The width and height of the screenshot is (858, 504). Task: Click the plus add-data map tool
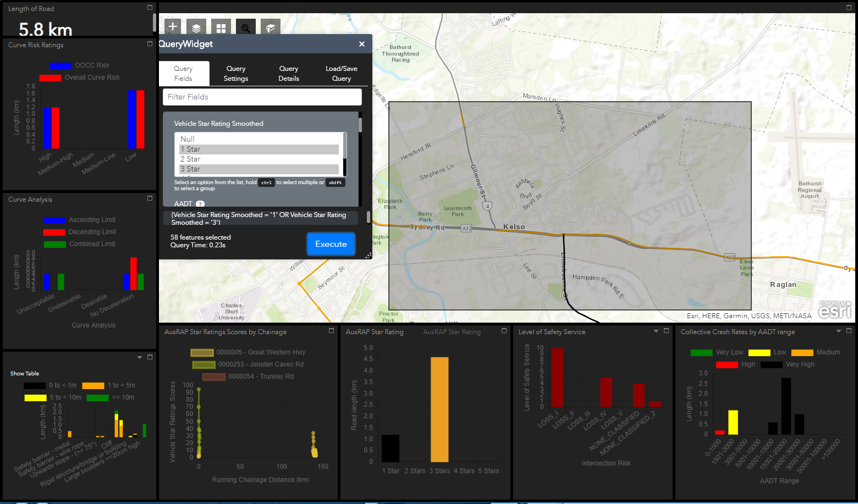click(173, 26)
